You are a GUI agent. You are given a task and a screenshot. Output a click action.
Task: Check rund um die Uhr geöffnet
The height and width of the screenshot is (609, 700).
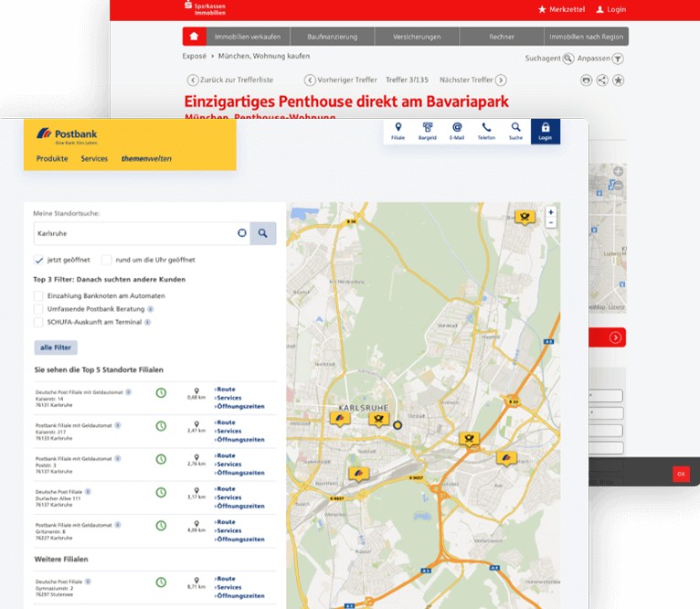pyautogui.click(x=107, y=260)
